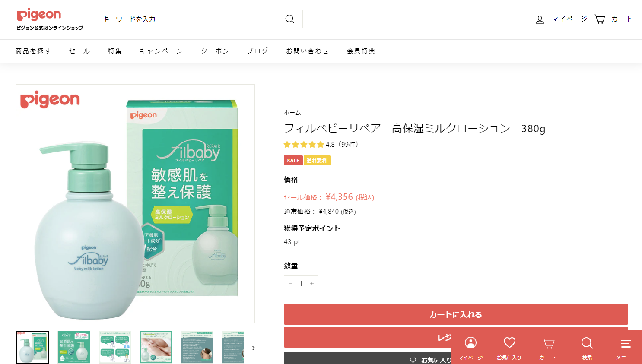This screenshot has height=364, width=642.
Task: Select the fourth thumbnail showing baby skin
Action: point(156,347)
